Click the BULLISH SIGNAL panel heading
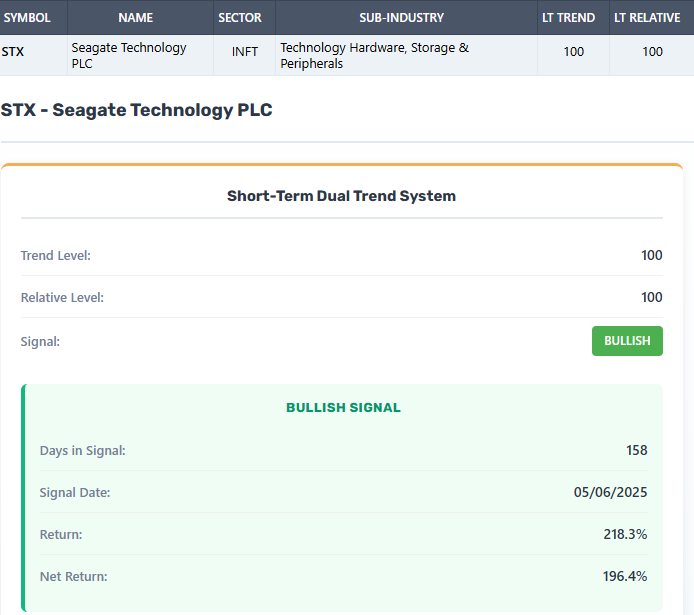Viewport: 694px width, 615px height. coord(343,408)
